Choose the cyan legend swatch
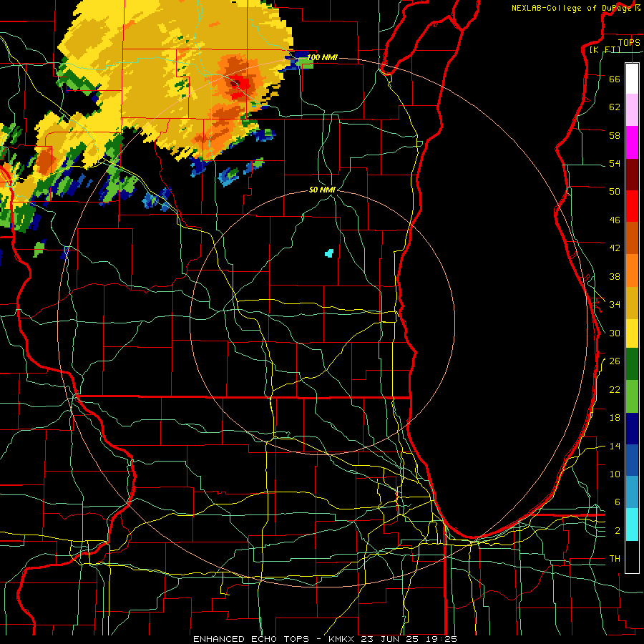The image size is (644, 644). click(x=632, y=524)
